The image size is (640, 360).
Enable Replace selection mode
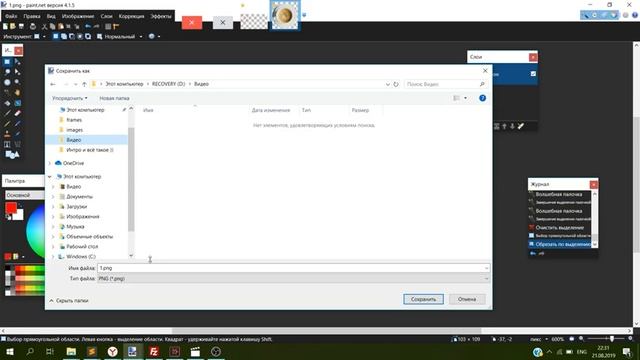[x=56, y=36]
